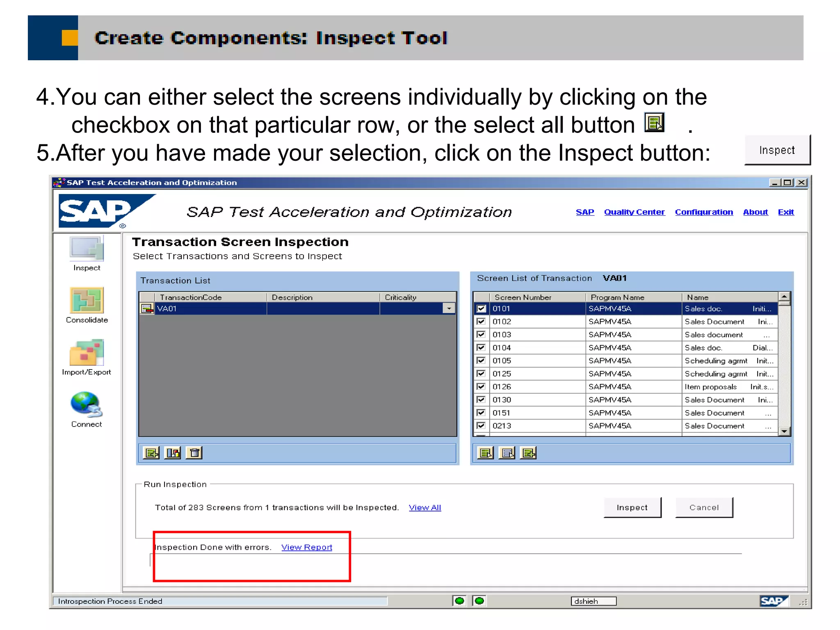Delete transaction with the trash icon

(x=194, y=453)
